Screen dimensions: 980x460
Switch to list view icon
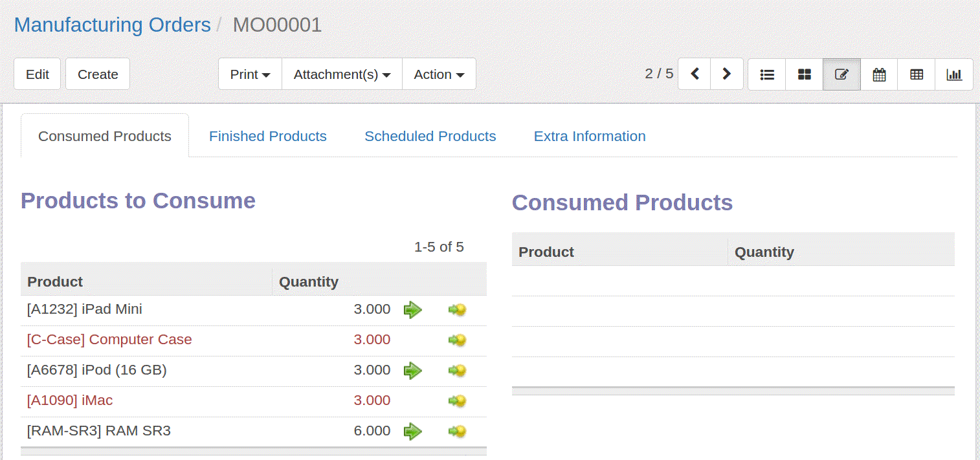(x=767, y=74)
